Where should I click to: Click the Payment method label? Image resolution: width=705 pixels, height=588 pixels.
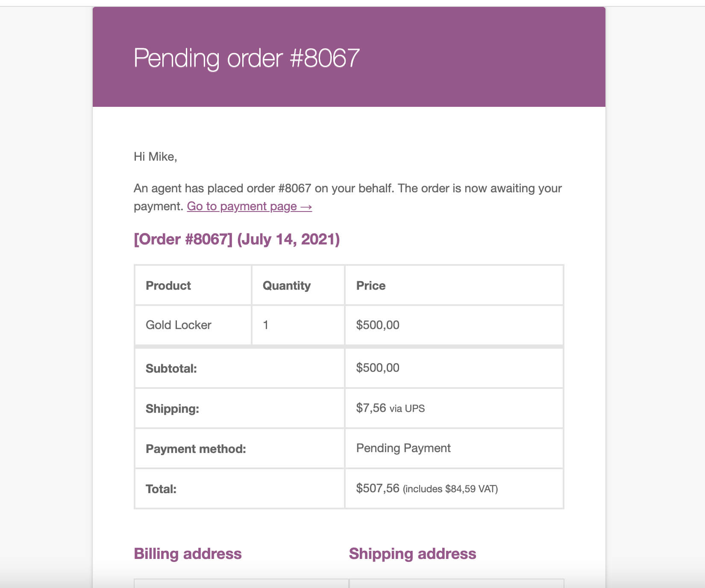196,449
